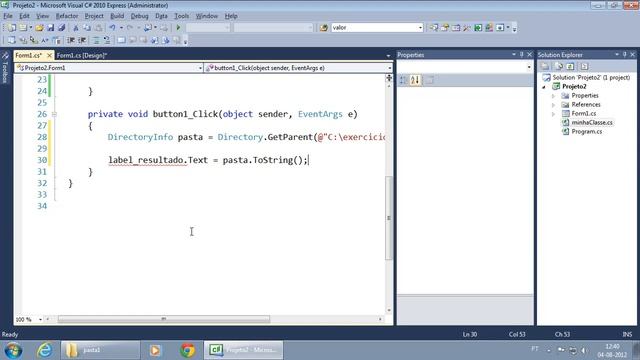The image size is (640, 360).
Task: Click the New Project toolbar icon
Action: pos(12,28)
